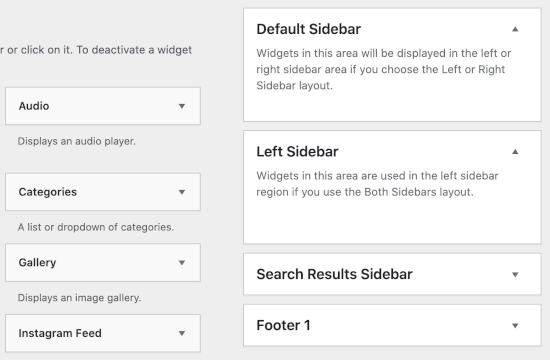550x360 pixels.
Task: Expand Search Results Sidebar via its arrow
Action: pos(515,274)
